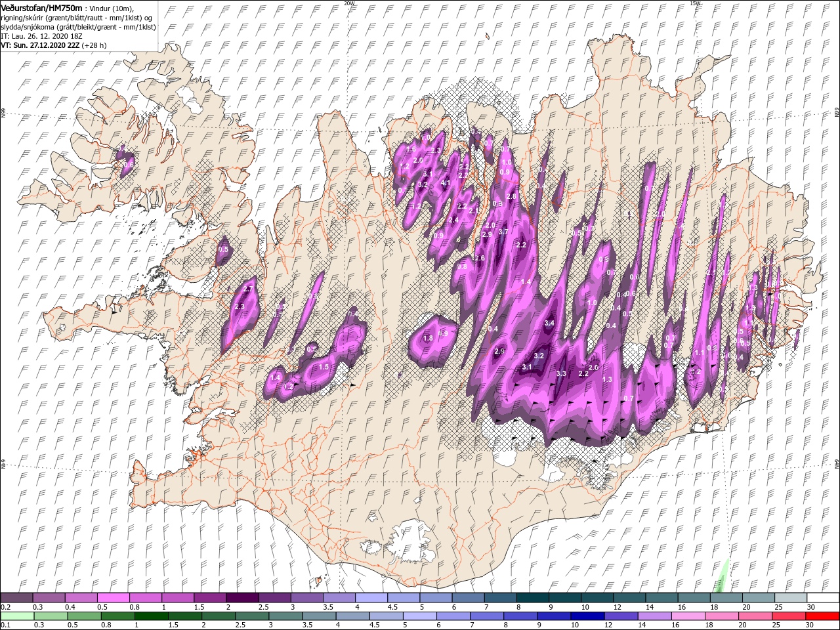This screenshot has height=630, width=840.
Task: Pick the green rain swatch starting at 0.5
Action: point(85,616)
